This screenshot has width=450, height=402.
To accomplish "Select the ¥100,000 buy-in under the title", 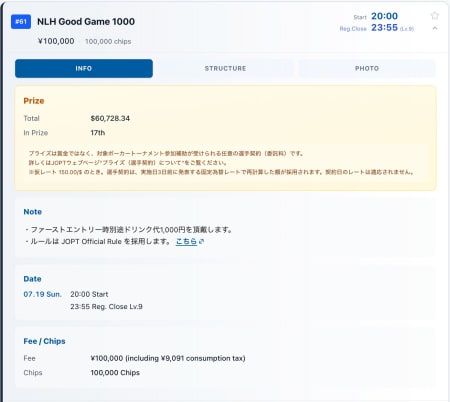I will [56, 41].
